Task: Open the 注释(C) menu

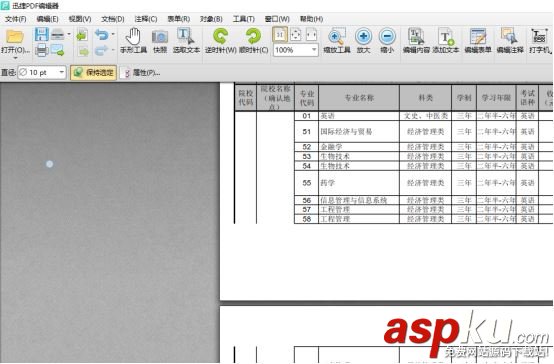Action: 146,19
